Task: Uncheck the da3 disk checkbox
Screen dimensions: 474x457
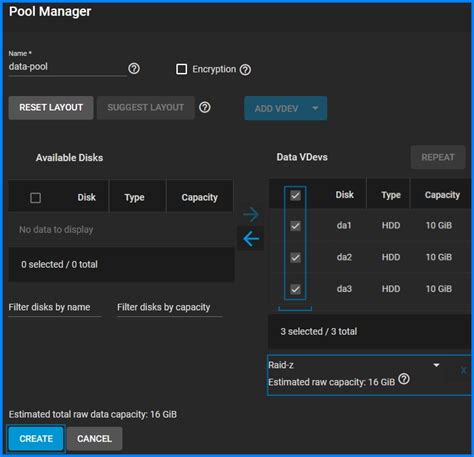Action: [295, 289]
